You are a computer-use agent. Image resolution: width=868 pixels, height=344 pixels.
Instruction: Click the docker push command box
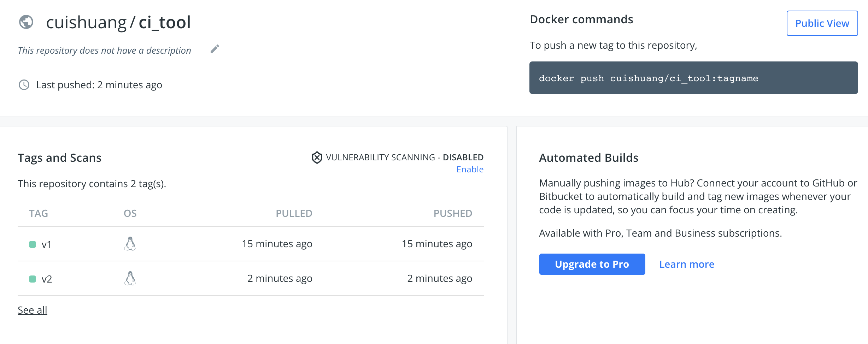[x=693, y=78]
